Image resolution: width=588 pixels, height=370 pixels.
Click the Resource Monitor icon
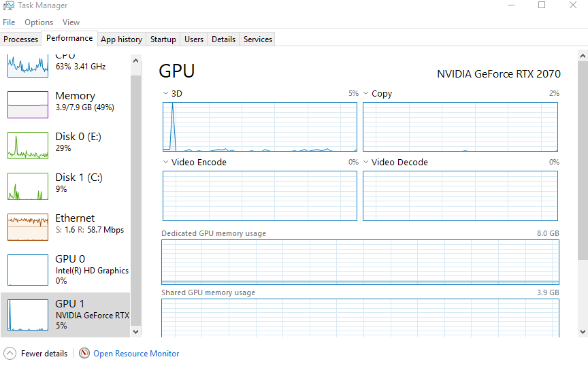84,354
